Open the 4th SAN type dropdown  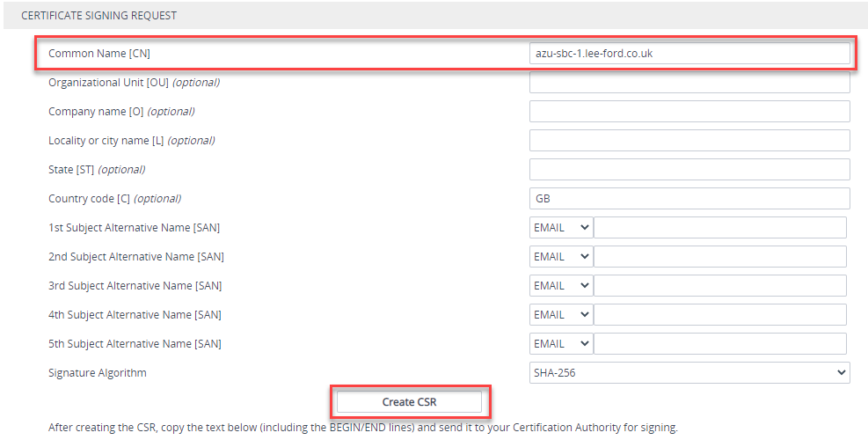tap(561, 315)
